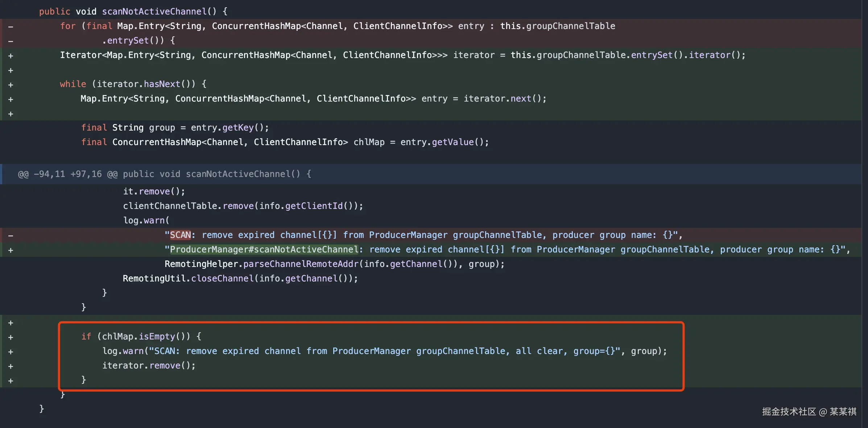
Task: Click the 掘金技术社区 watermark text
Action: click(789, 412)
